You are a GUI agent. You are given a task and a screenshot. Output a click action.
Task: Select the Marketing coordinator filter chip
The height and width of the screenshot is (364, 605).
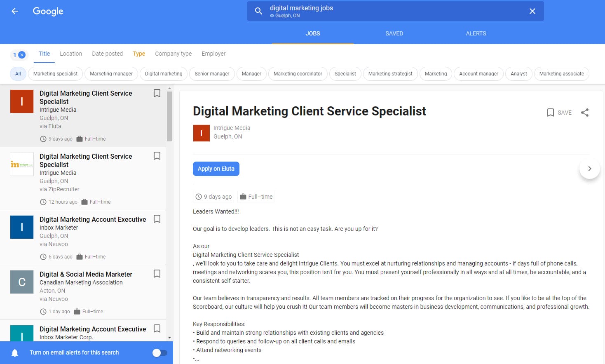point(298,74)
